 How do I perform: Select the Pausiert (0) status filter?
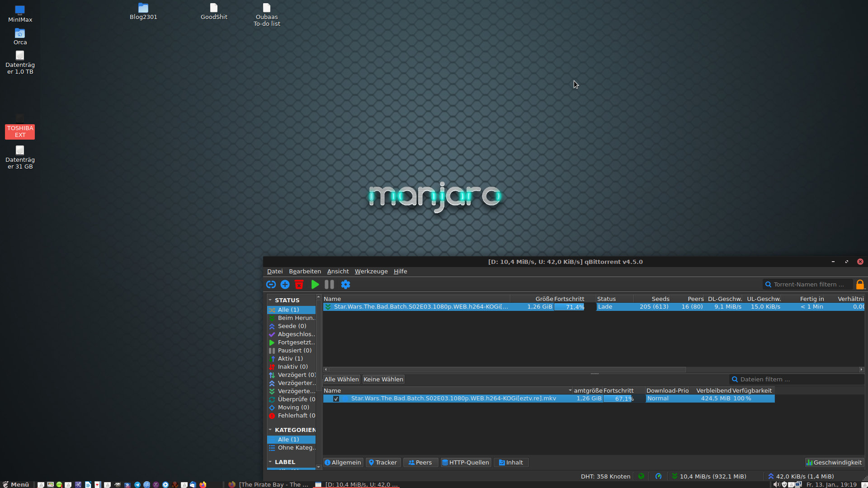point(294,350)
